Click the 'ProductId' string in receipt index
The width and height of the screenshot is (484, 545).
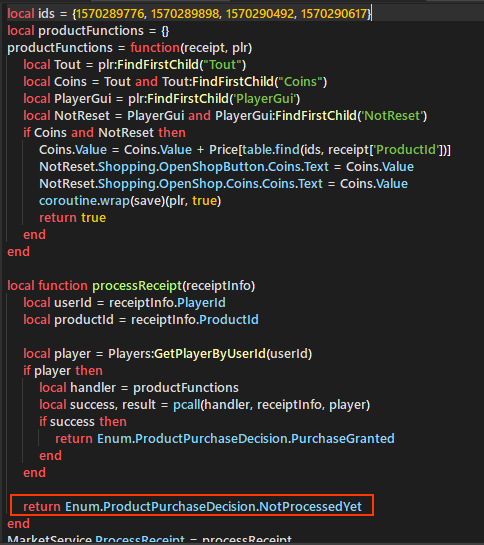[x=406, y=150]
